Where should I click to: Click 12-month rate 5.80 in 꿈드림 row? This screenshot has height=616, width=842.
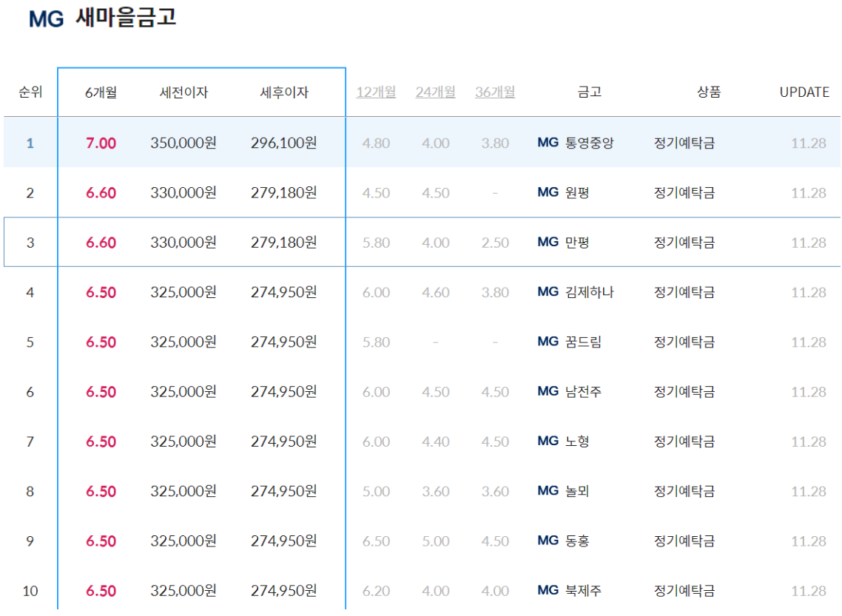(376, 342)
